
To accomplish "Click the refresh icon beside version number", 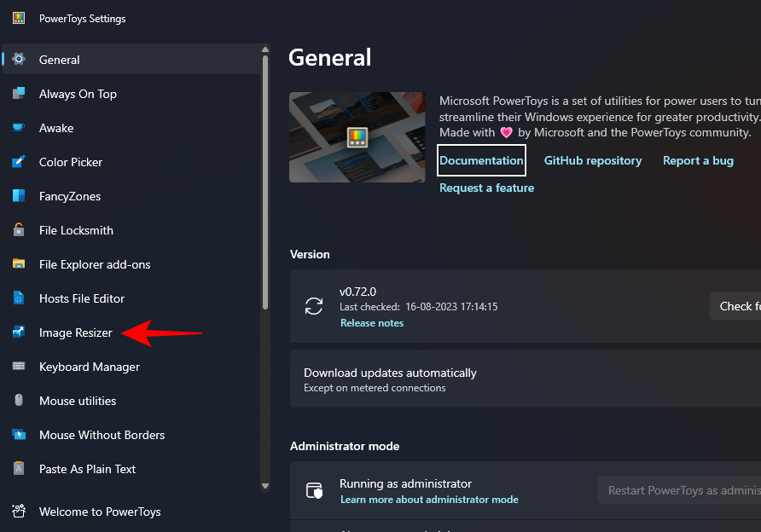I will coord(314,306).
